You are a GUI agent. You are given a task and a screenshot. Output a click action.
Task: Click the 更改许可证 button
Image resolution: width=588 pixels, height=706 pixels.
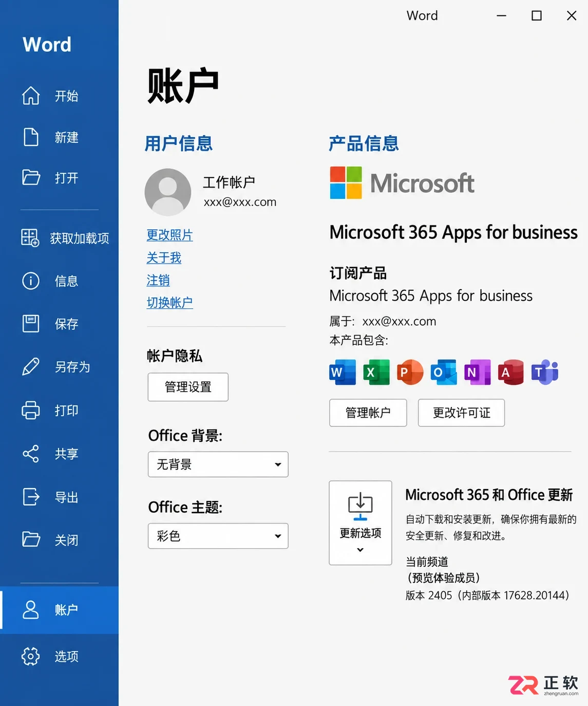point(461,413)
